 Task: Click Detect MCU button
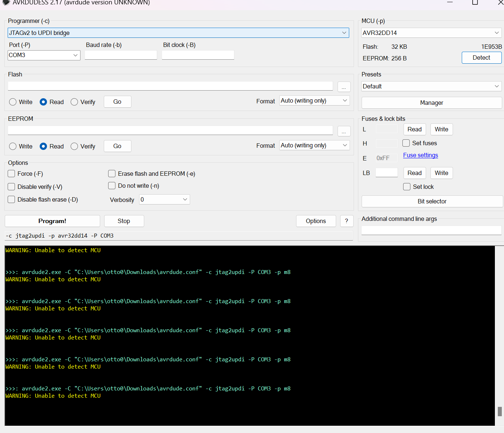(481, 58)
